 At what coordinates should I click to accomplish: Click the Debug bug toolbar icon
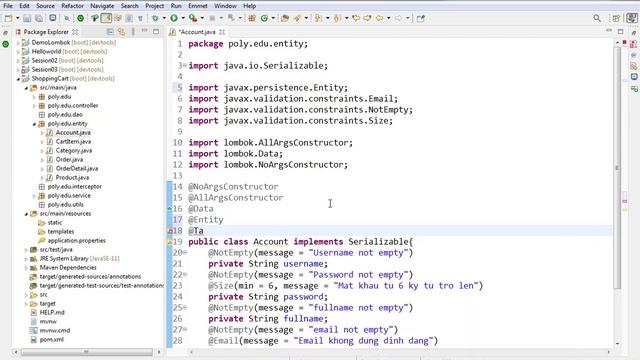click(155, 18)
